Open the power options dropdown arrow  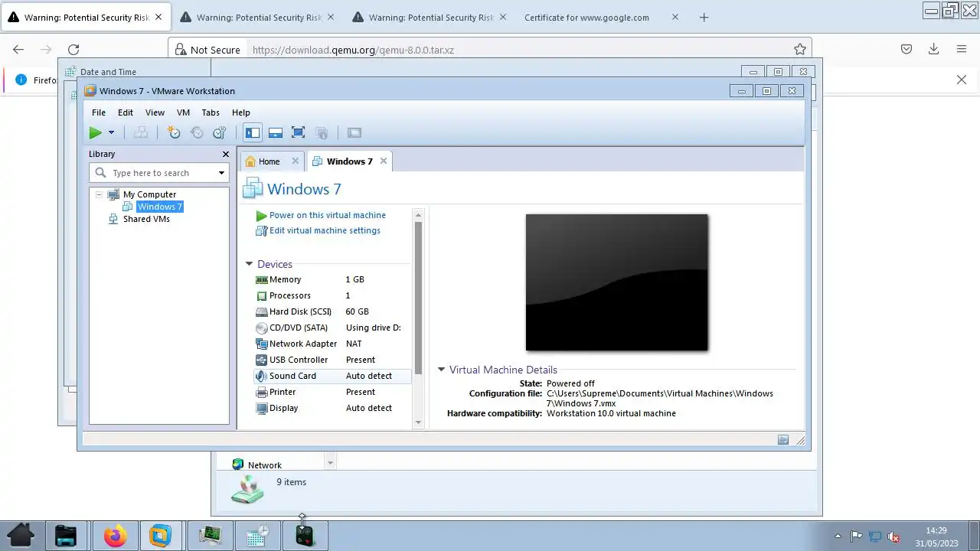point(111,132)
